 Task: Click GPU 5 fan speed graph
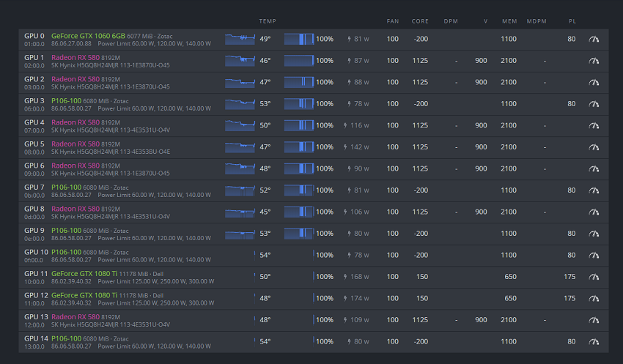click(299, 147)
